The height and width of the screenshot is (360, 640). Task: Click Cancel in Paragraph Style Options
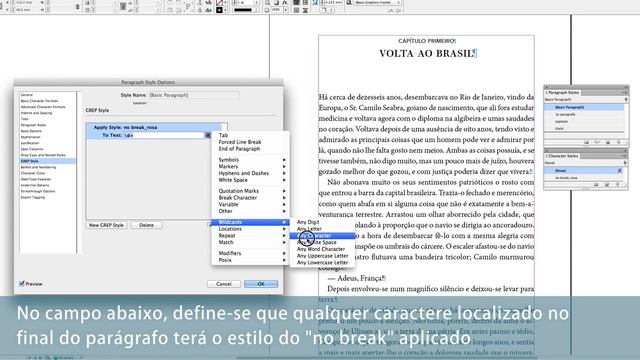[x=224, y=284]
